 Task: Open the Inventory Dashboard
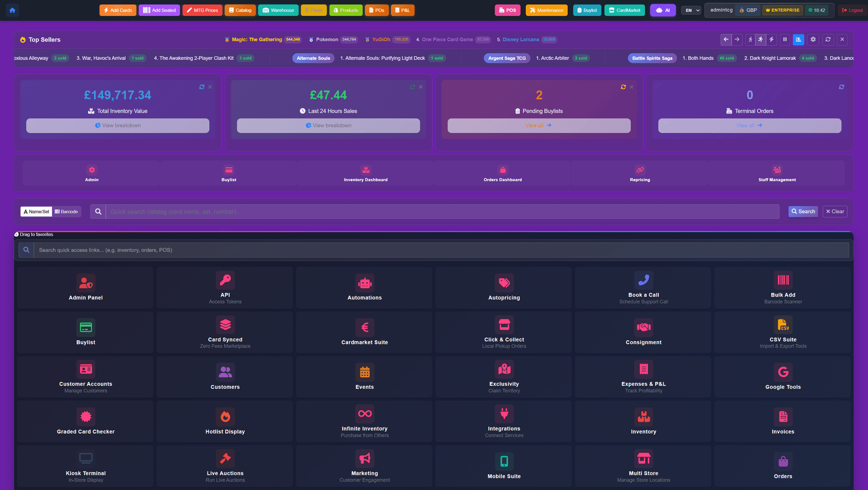point(366,174)
